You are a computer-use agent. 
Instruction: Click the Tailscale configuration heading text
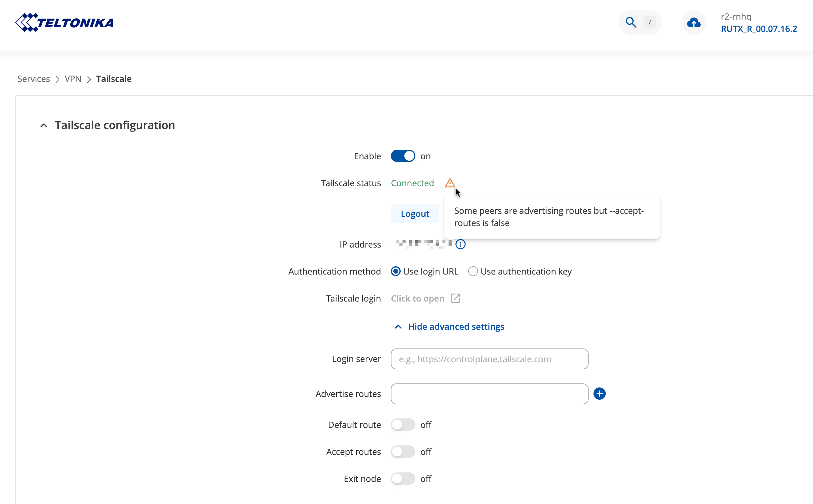(x=115, y=125)
